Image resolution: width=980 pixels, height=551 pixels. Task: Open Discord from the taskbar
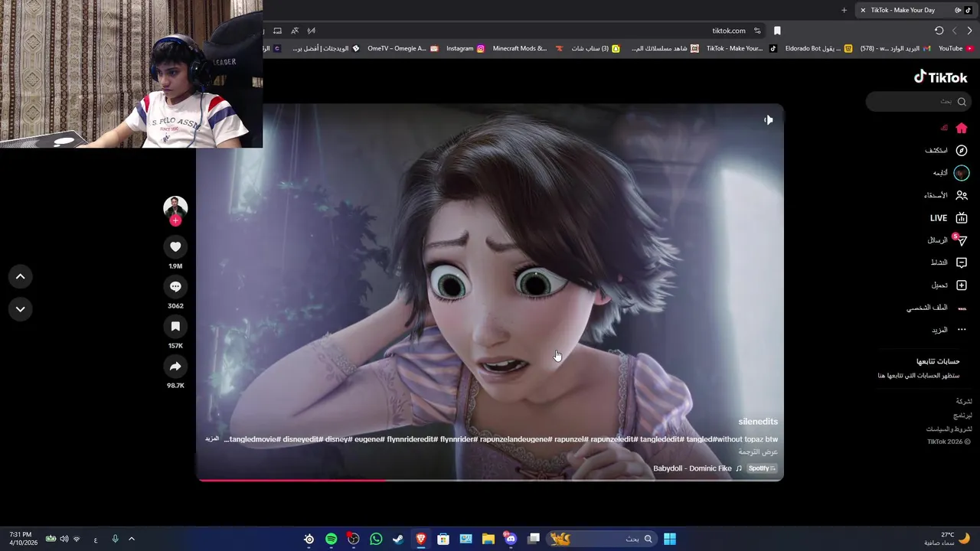point(511,539)
